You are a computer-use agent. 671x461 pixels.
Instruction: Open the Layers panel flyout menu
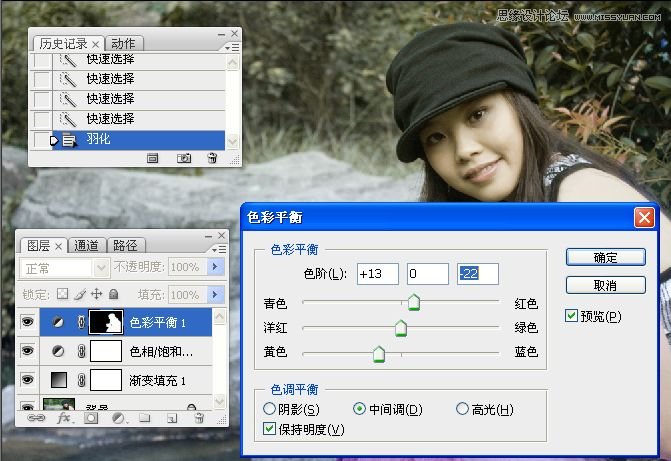[x=220, y=249]
